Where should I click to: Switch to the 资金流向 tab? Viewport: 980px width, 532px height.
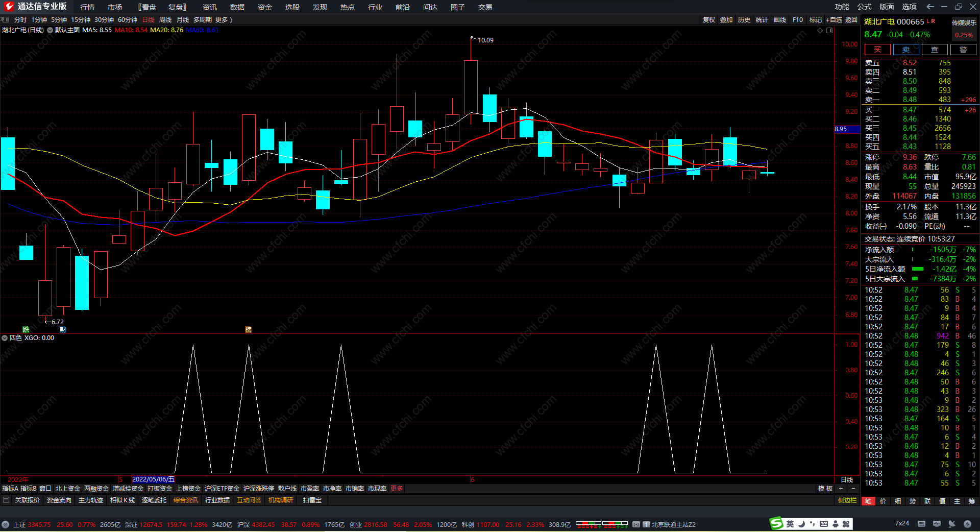pos(59,500)
